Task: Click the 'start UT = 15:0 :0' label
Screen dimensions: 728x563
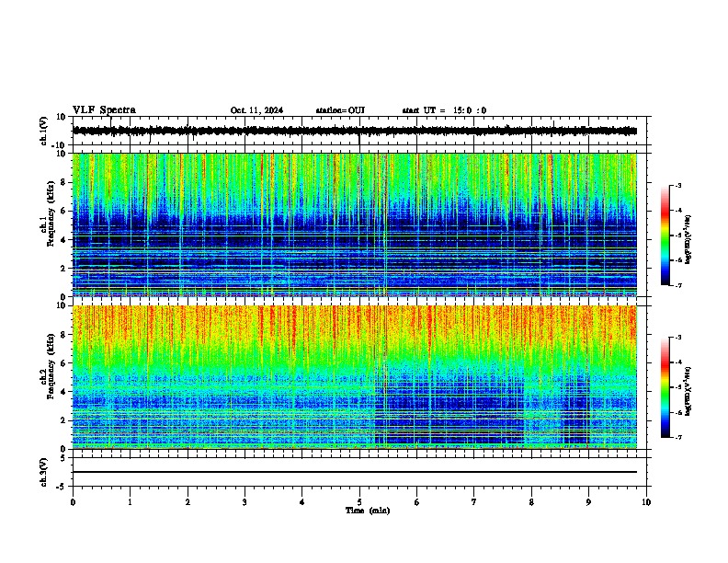Action: click(x=444, y=110)
